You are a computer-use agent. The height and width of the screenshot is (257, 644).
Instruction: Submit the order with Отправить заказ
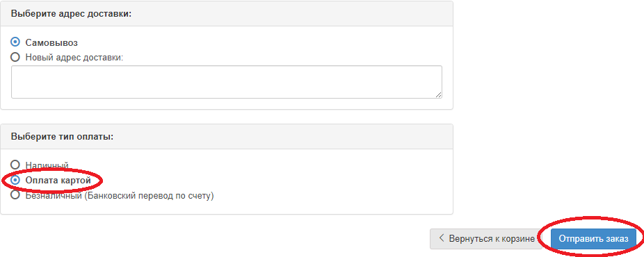[x=593, y=239]
